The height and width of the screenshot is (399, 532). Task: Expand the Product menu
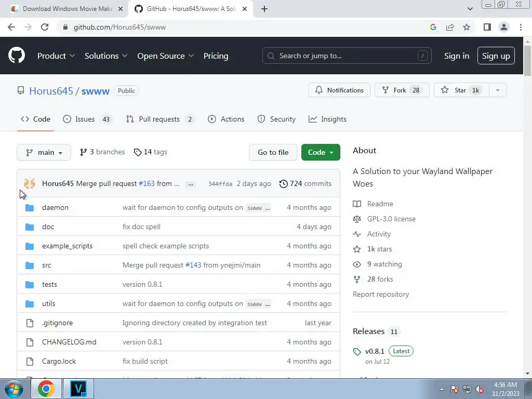(56, 56)
